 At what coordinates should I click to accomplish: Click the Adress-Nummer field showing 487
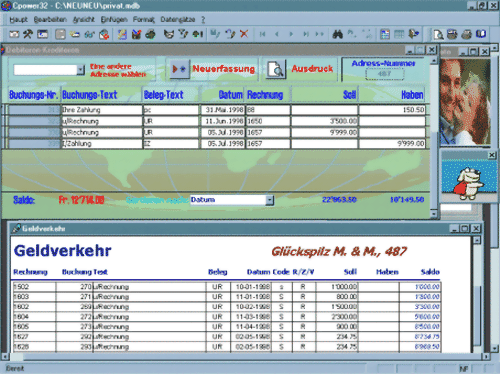(x=384, y=74)
